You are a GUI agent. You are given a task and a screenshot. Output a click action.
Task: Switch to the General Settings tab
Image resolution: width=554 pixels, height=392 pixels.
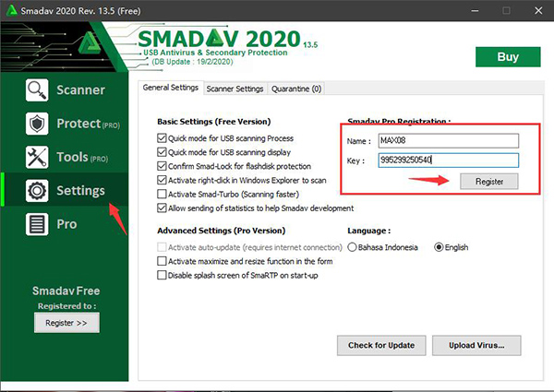[171, 88]
